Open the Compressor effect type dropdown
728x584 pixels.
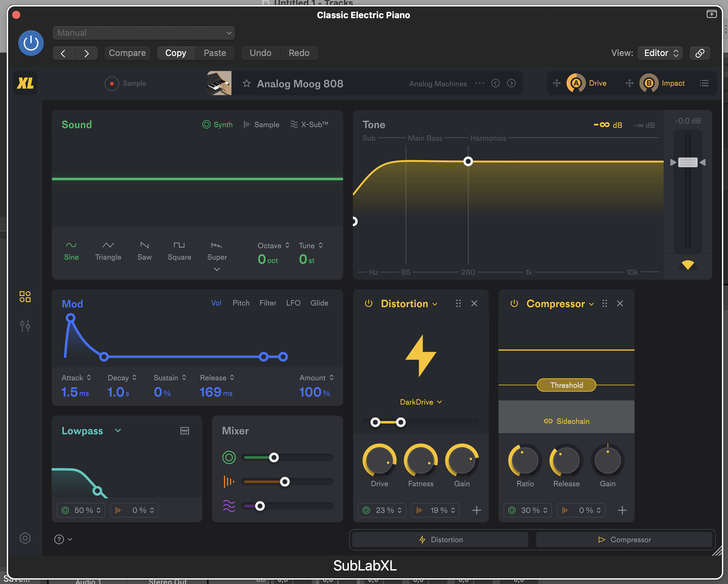(592, 304)
